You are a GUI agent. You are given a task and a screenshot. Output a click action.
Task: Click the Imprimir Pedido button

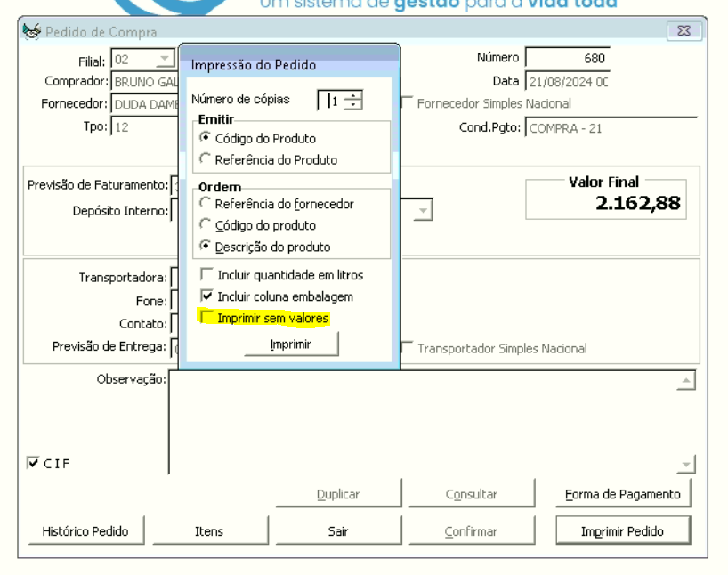623,531
